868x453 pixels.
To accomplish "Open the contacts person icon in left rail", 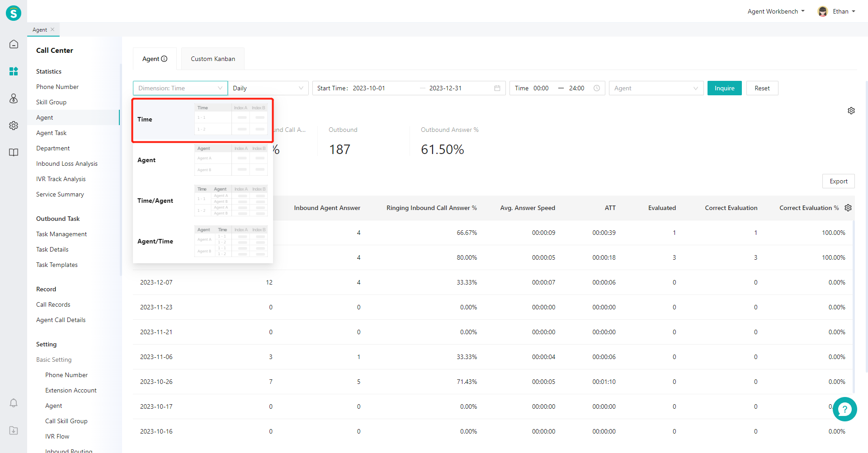I will 14,98.
